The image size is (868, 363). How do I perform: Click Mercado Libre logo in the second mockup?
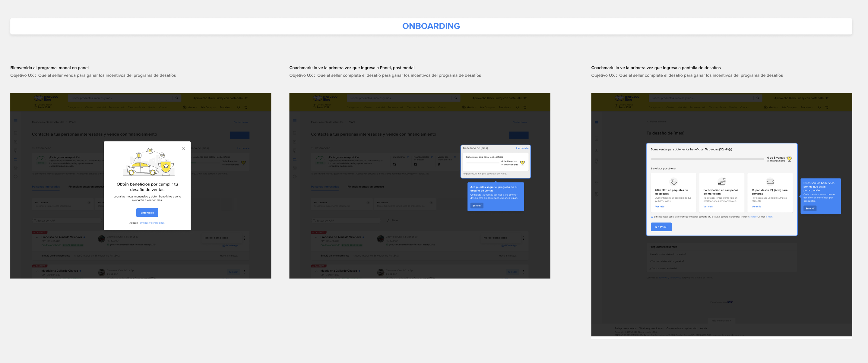tap(325, 98)
